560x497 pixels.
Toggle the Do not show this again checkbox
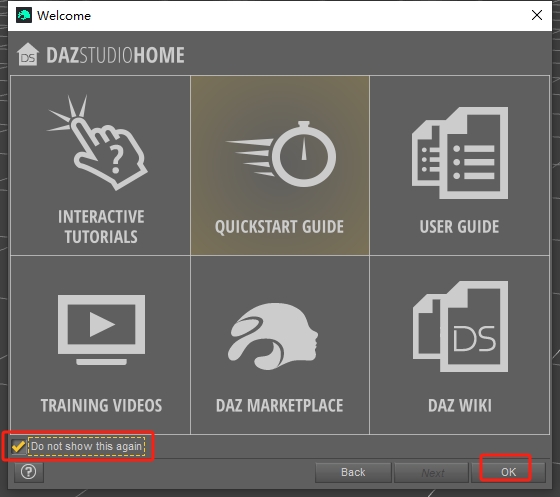point(18,446)
